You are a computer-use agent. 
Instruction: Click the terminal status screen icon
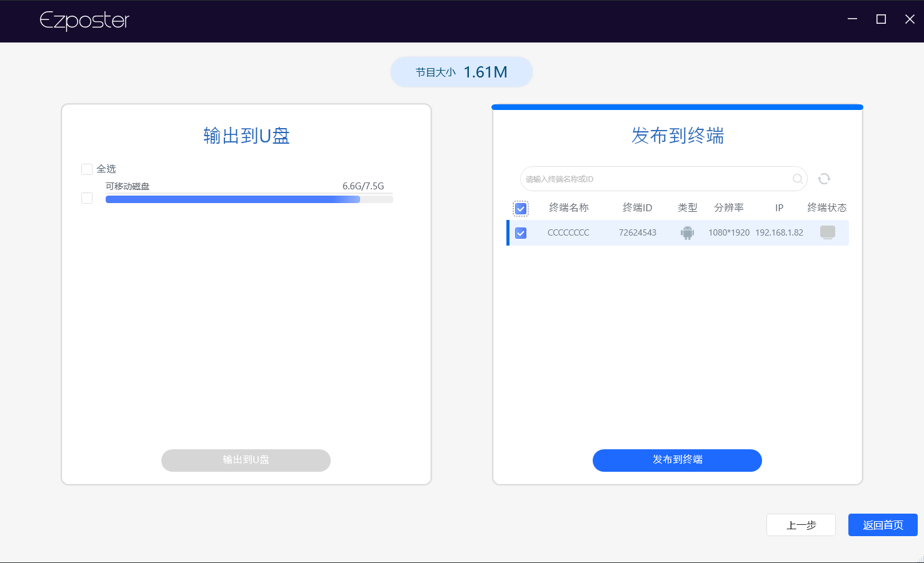[828, 232]
